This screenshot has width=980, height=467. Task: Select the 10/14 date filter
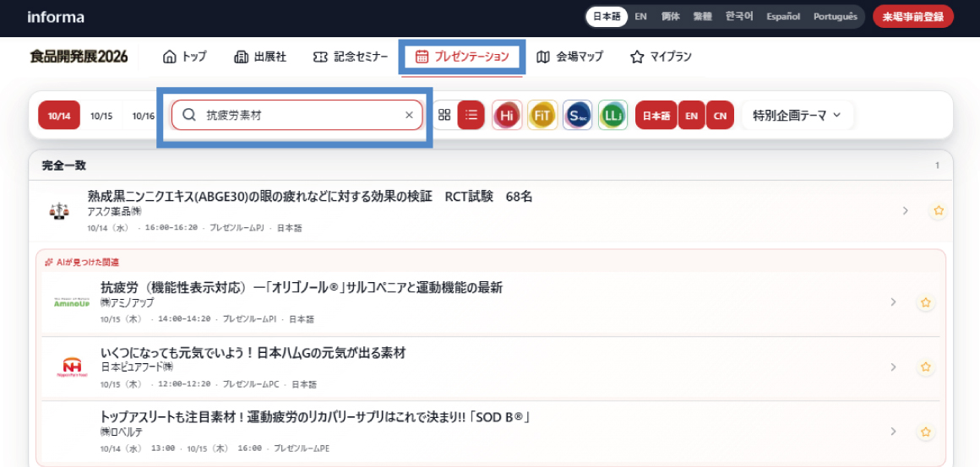point(59,116)
